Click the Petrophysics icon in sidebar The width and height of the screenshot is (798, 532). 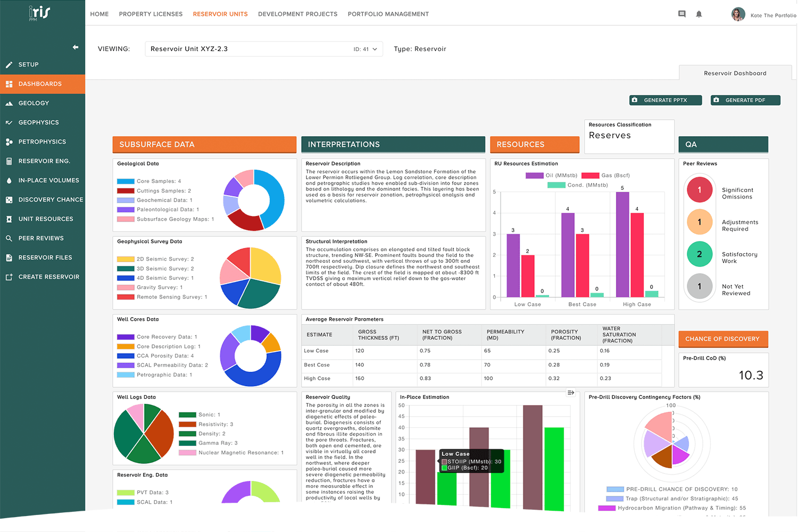tap(9, 142)
